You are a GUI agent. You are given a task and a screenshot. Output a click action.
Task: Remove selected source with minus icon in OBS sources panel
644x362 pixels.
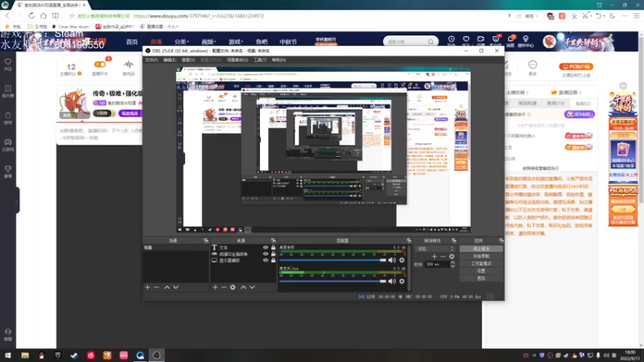click(224, 287)
